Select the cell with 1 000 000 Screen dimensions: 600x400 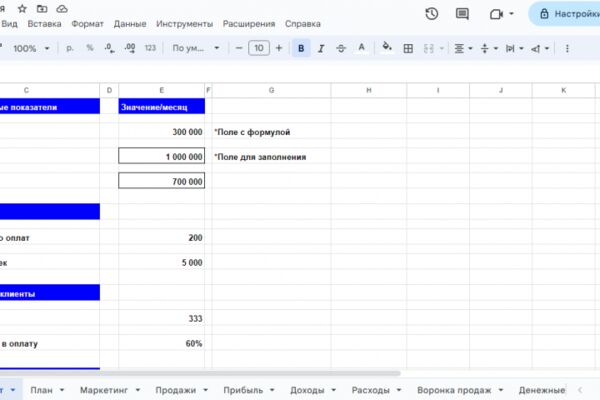pyautogui.click(x=161, y=156)
